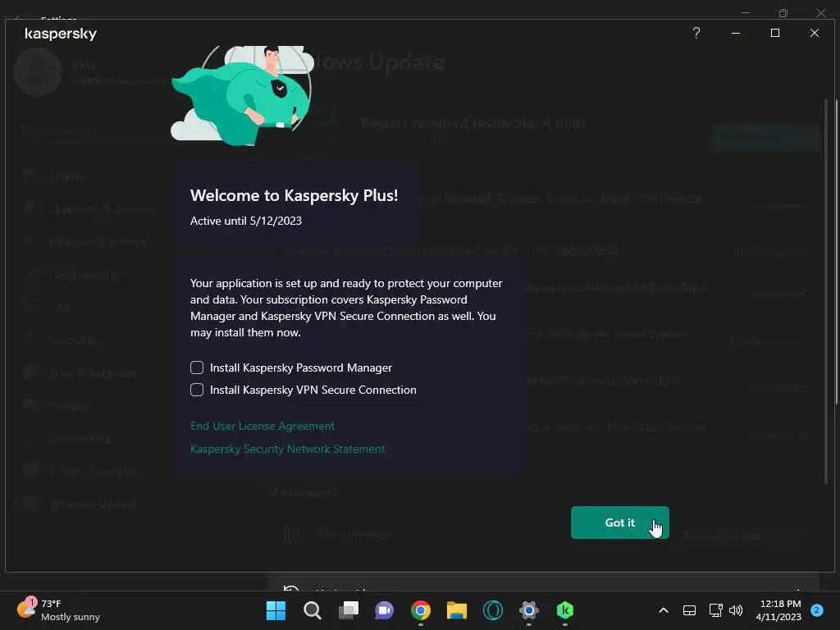
Task: Open the Windows Start menu
Action: (276, 610)
